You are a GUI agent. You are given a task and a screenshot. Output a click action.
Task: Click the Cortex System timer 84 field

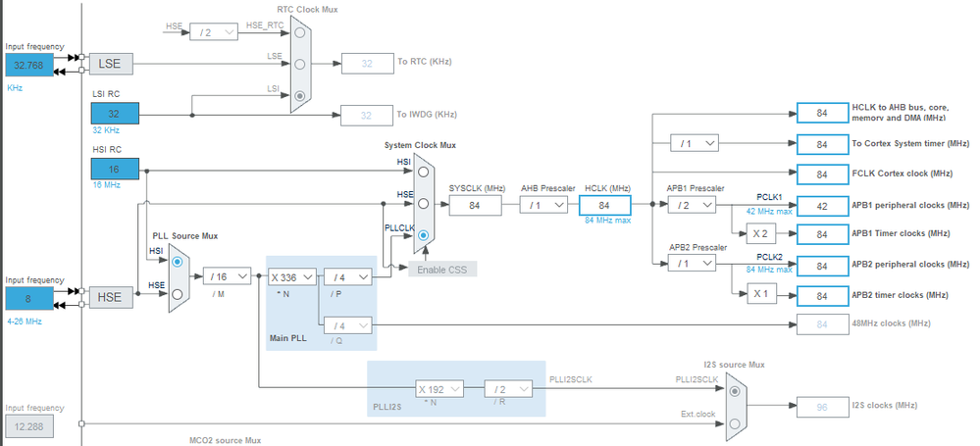click(822, 144)
